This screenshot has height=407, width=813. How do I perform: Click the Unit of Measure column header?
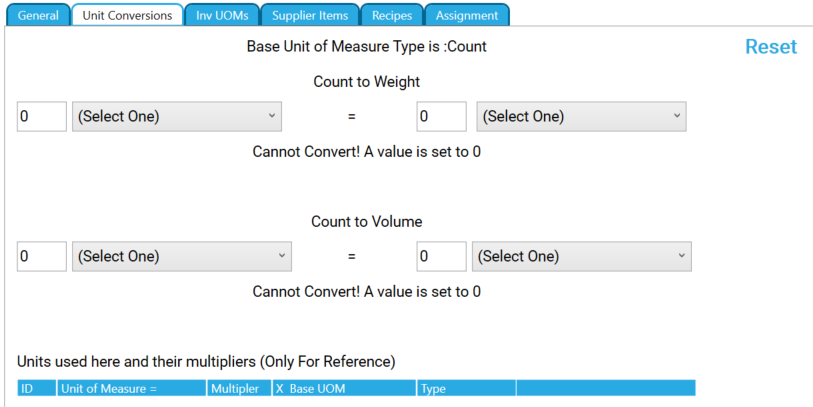131,388
